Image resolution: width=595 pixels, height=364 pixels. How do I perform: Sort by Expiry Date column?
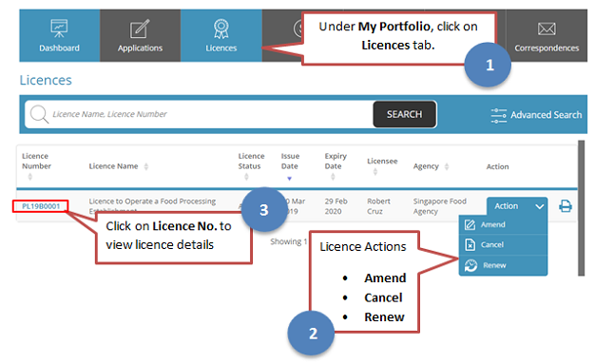click(333, 177)
